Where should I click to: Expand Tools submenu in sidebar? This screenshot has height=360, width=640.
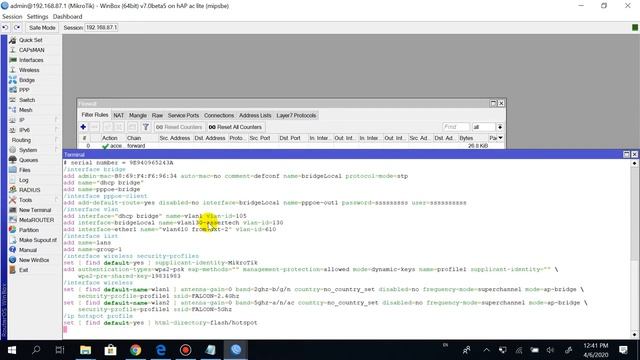tap(25, 200)
